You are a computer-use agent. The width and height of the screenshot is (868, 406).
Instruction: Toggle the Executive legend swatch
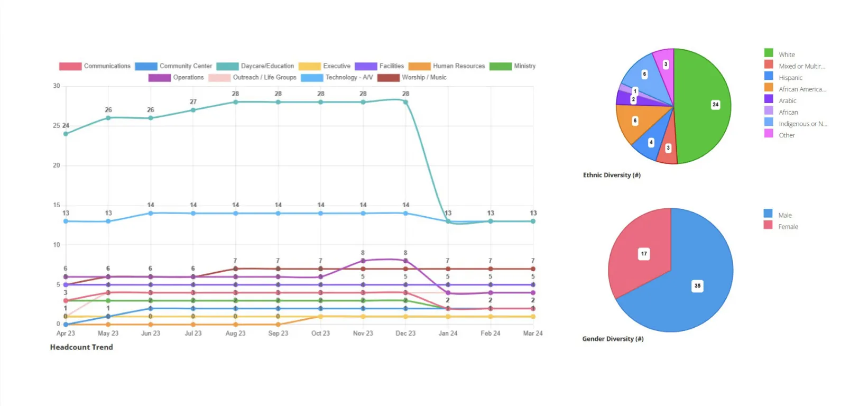[x=310, y=66]
